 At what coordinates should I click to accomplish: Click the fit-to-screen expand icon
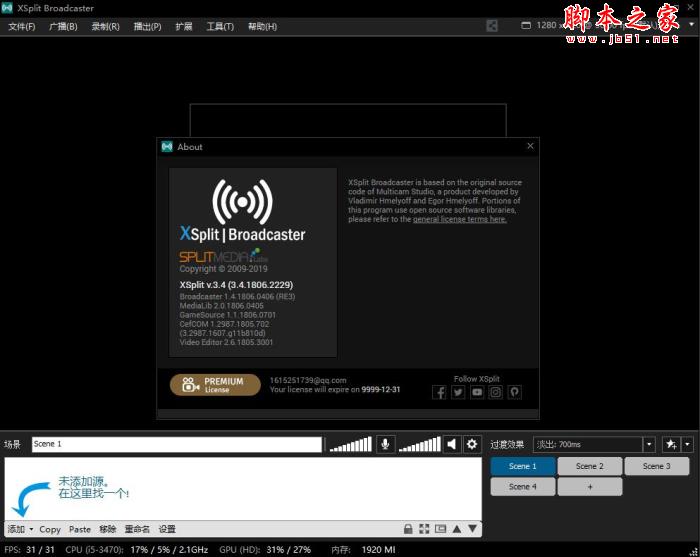[424, 529]
